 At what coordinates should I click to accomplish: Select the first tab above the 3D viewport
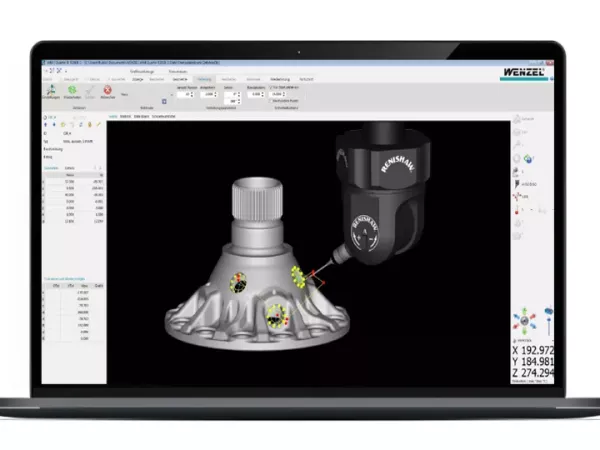tap(113, 117)
